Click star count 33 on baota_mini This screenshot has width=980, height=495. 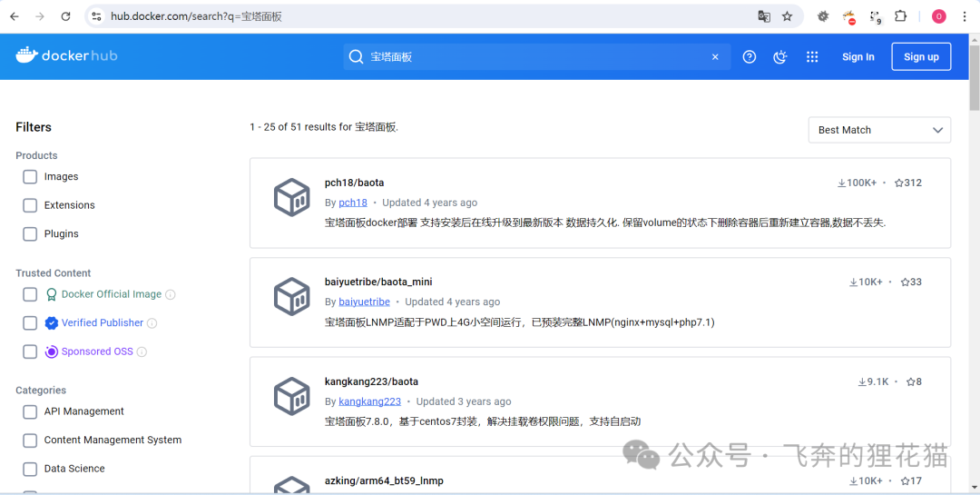[911, 282]
